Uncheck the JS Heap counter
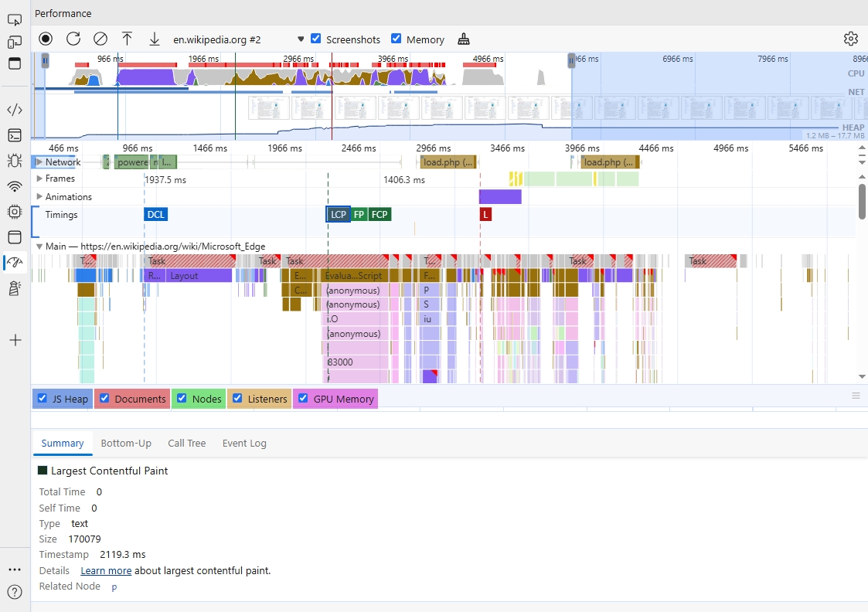 click(42, 399)
